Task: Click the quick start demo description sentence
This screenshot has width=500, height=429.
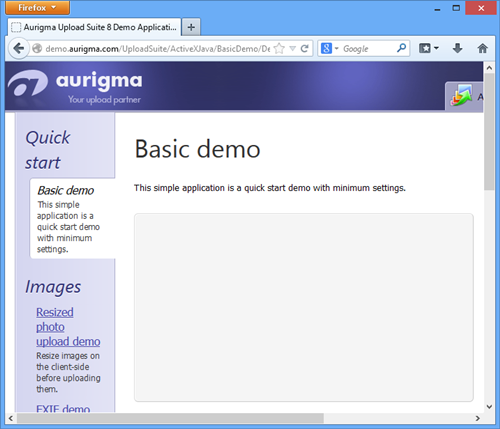Action: 270,188
